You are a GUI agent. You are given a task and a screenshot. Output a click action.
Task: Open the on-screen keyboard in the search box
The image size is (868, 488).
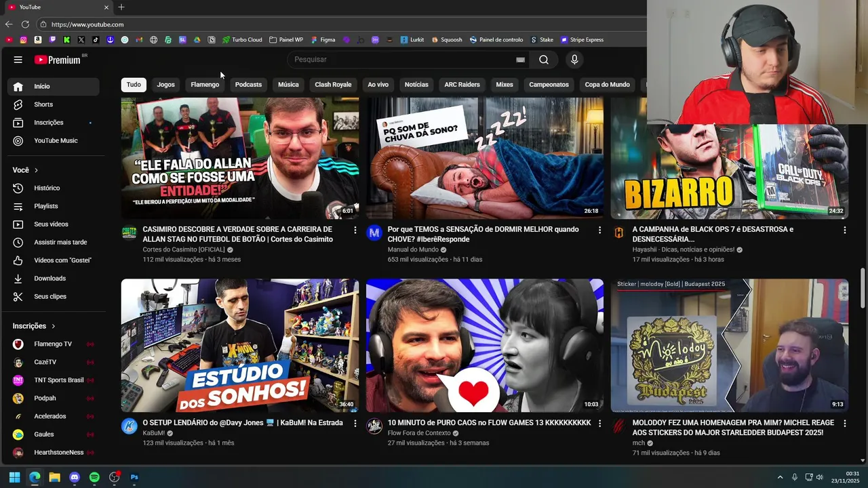pyautogui.click(x=520, y=60)
